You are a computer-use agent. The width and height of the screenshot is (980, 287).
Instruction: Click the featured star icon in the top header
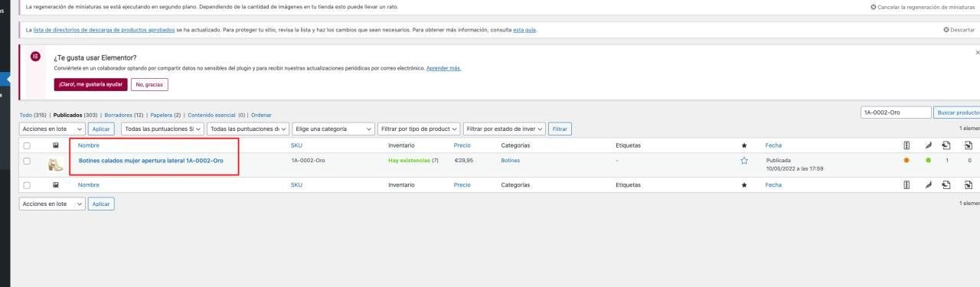(743, 145)
